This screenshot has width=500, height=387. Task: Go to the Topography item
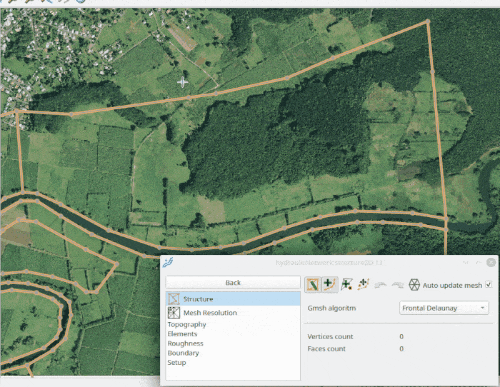(187, 324)
